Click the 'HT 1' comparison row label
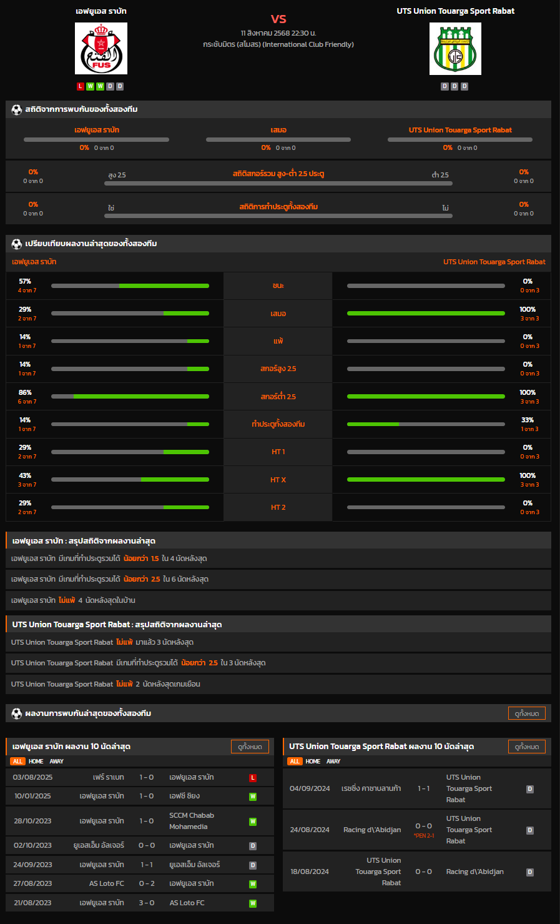 click(x=278, y=452)
